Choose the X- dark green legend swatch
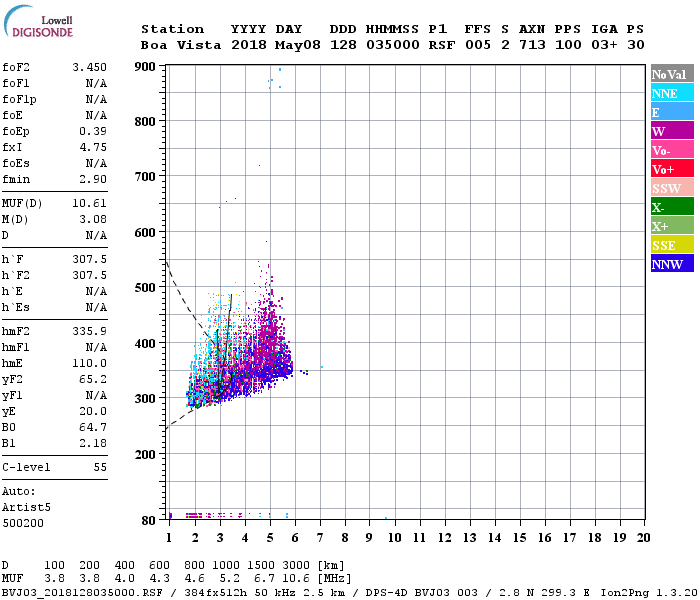 pyautogui.click(x=672, y=207)
